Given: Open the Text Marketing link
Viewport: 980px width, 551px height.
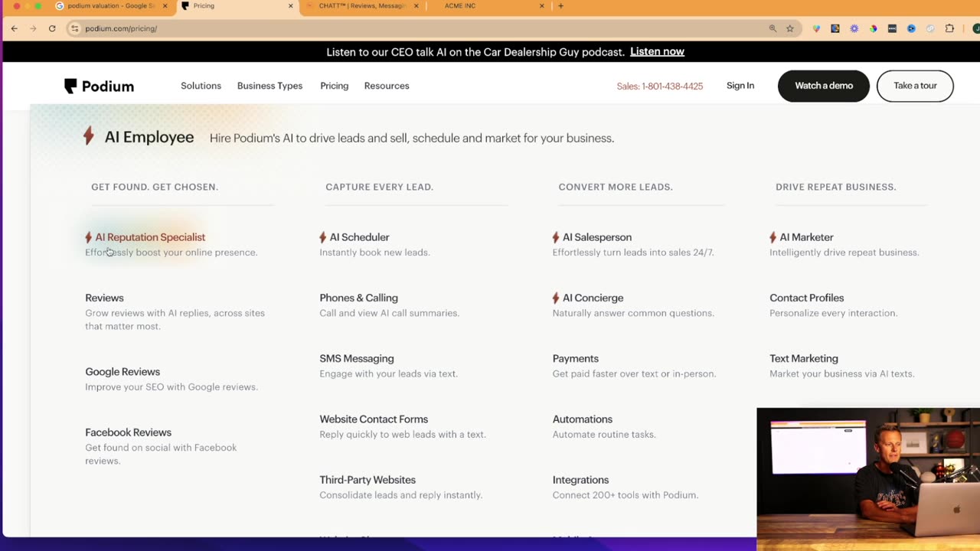Looking at the screenshot, I should (x=804, y=358).
